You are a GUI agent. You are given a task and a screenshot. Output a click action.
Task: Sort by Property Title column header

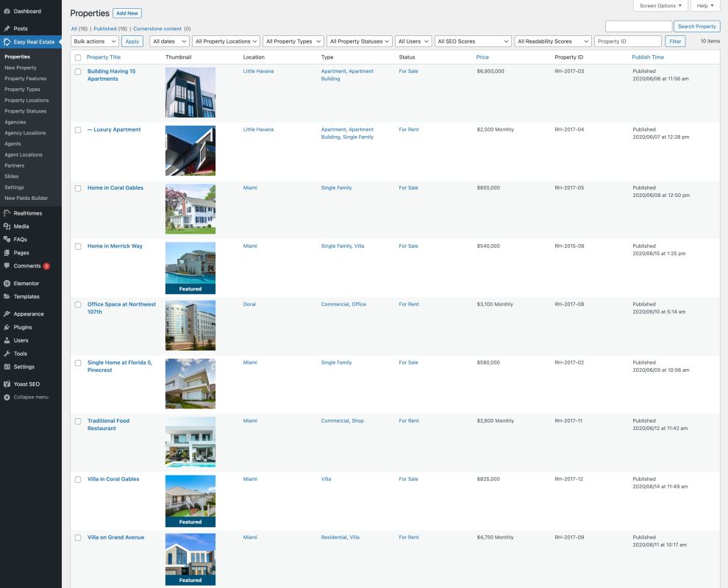click(104, 57)
